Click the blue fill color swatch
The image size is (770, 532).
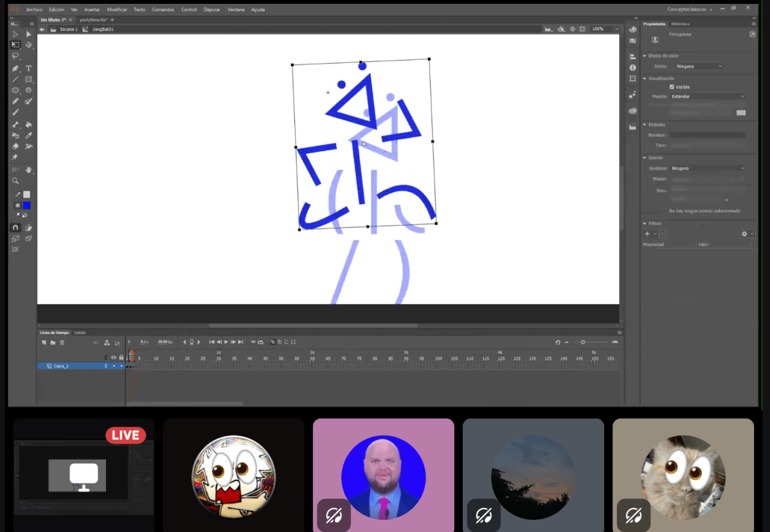point(27,206)
